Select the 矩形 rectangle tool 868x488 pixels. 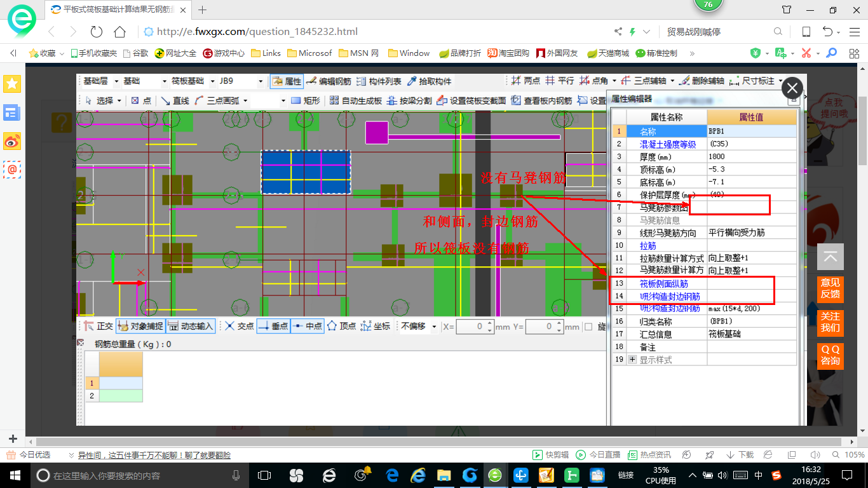point(306,100)
